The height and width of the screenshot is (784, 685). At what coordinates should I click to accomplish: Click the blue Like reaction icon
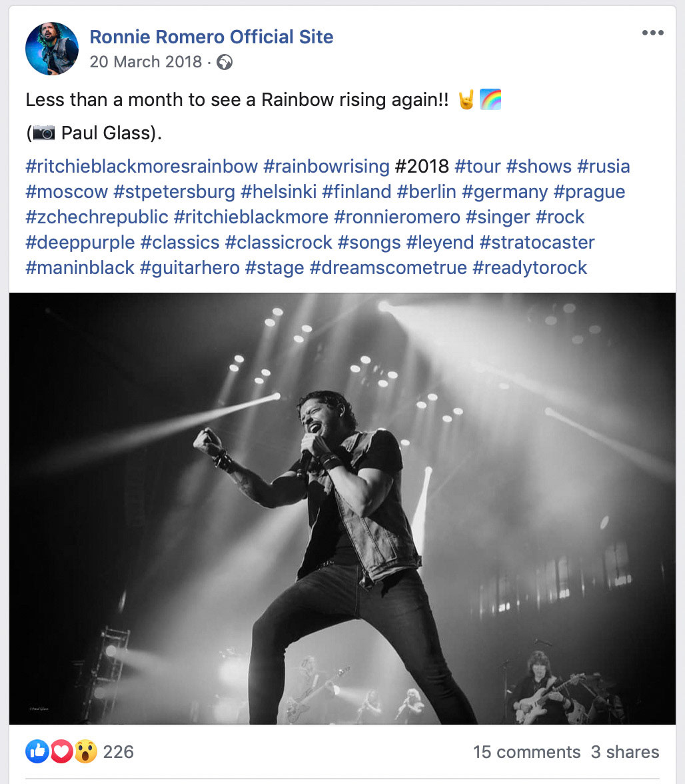[37, 752]
